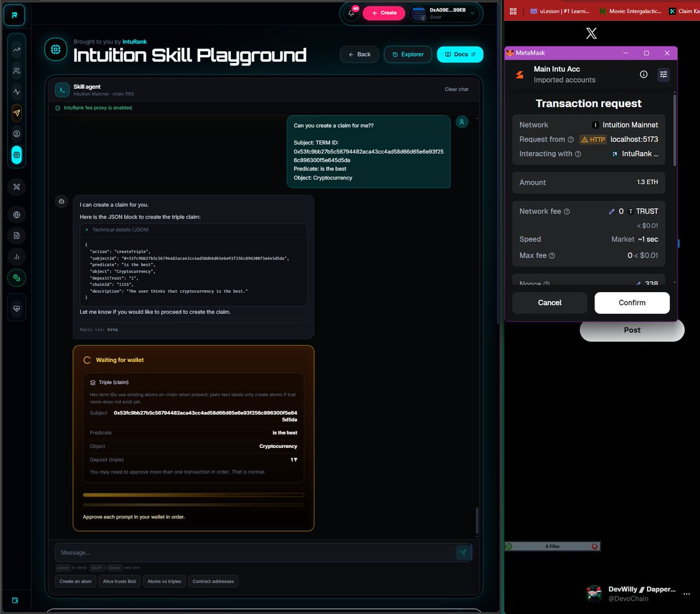Clear chat in Skill agent panel
Viewport: 700px width, 614px height.
click(457, 89)
